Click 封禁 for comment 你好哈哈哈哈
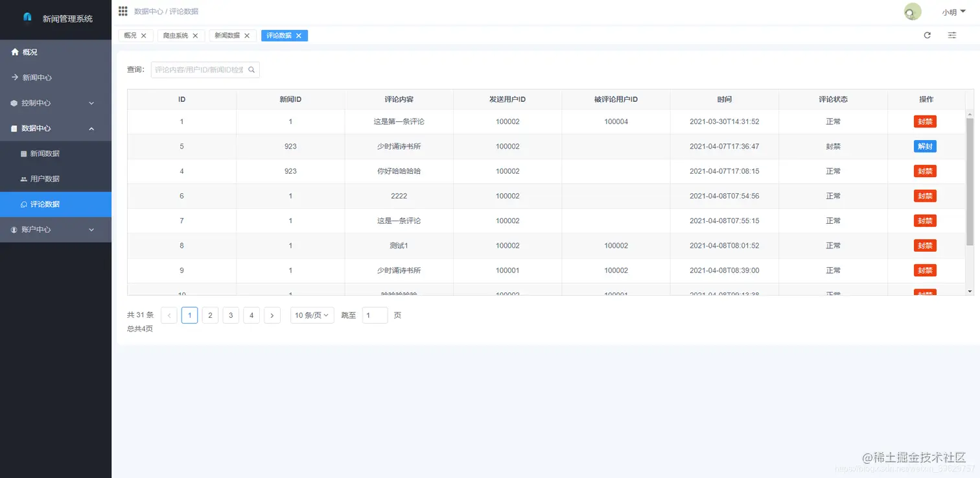 (x=925, y=171)
